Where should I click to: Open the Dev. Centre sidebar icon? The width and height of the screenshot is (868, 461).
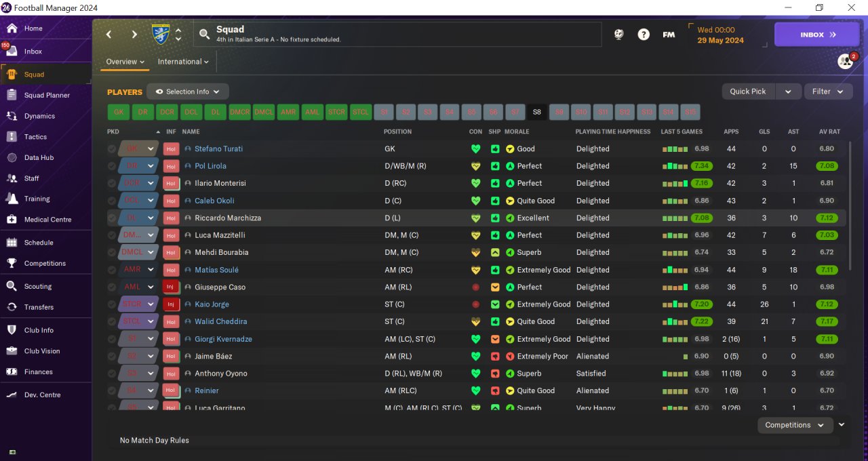pyautogui.click(x=12, y=395)
